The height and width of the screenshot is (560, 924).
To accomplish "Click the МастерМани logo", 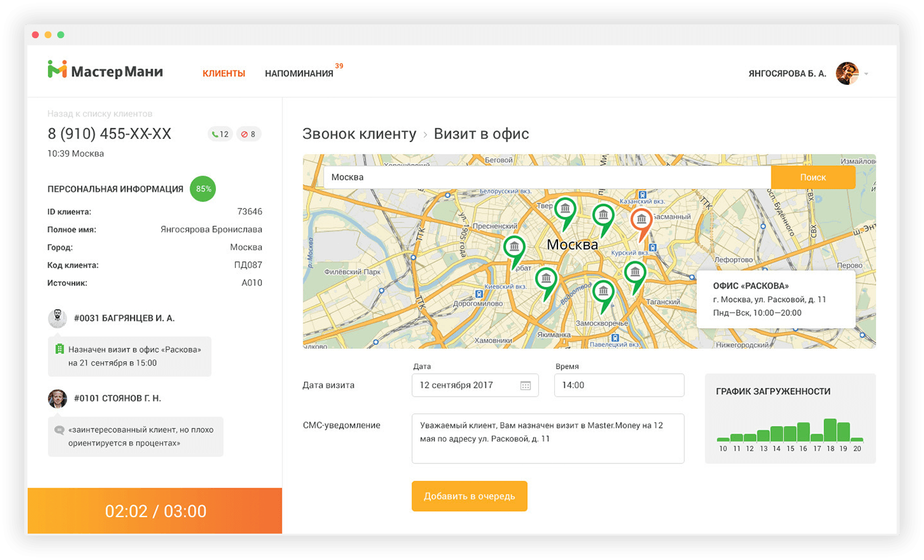I will click(x=105, y=71).
